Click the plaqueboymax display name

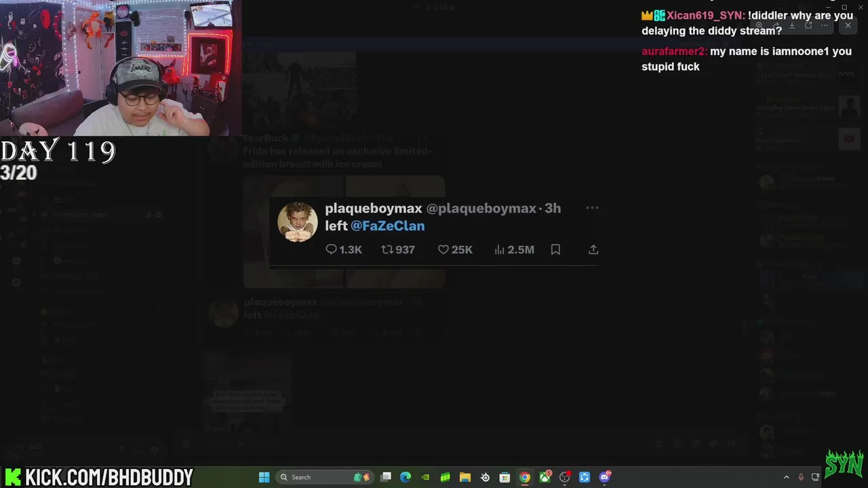coord(374,208)
